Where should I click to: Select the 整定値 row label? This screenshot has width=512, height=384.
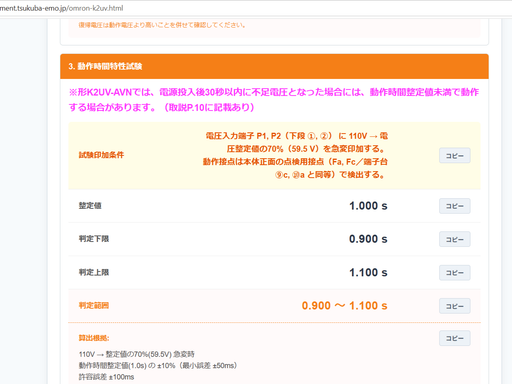pos(90,206)
